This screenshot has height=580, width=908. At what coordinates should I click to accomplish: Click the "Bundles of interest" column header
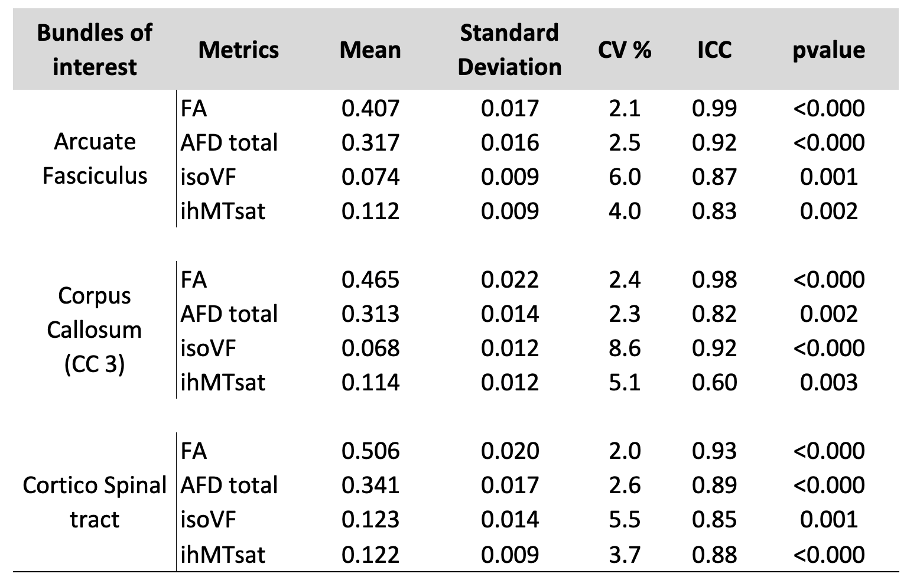pos(95,49)
